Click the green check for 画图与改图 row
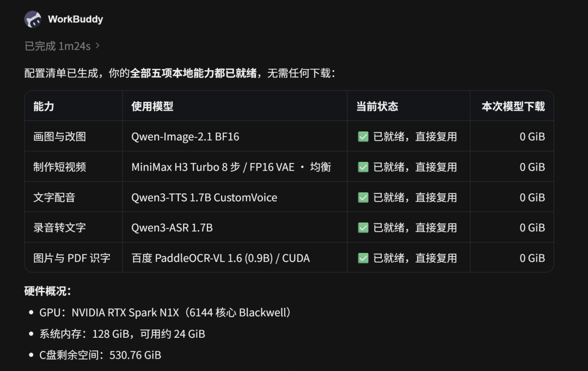Image resolution: width=588 pixels, height=371 pixels. [363, 137]
